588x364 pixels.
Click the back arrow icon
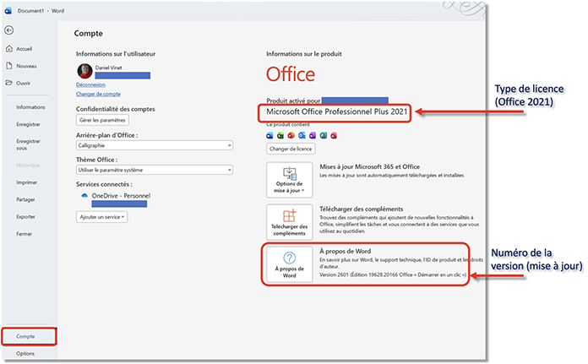(x=8, y=30)
